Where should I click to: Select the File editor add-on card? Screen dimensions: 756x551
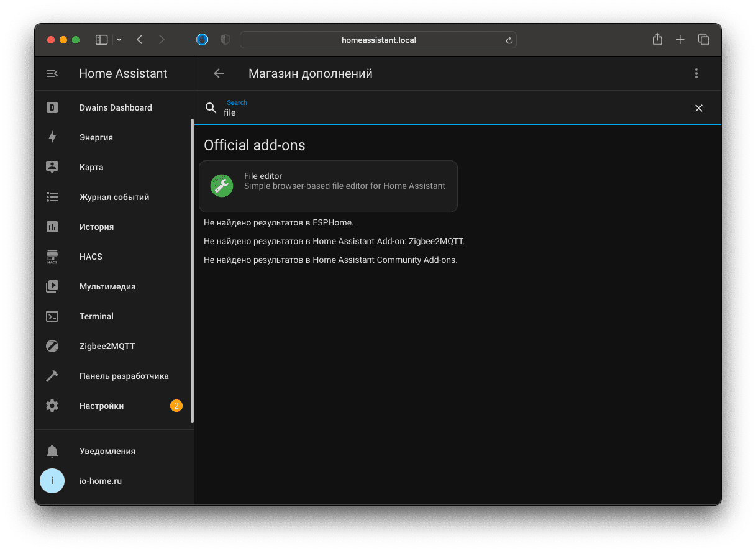click(x=328, y=186)
